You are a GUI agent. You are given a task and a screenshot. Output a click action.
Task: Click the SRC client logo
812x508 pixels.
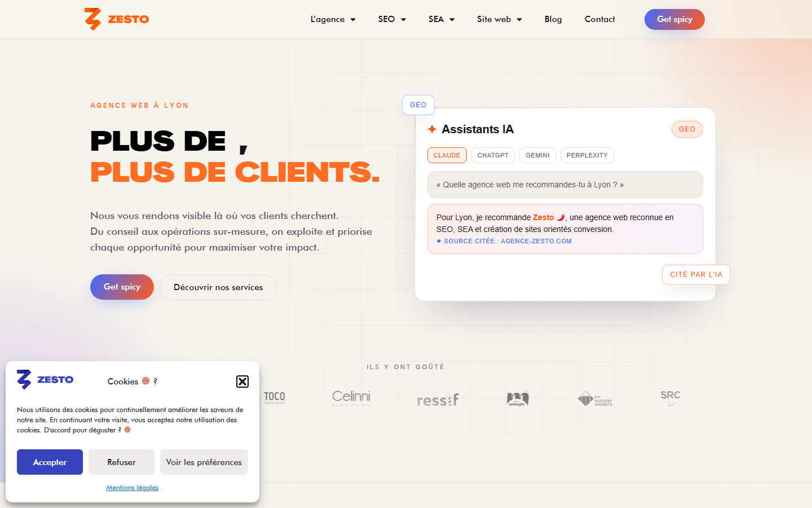[670, 397]
